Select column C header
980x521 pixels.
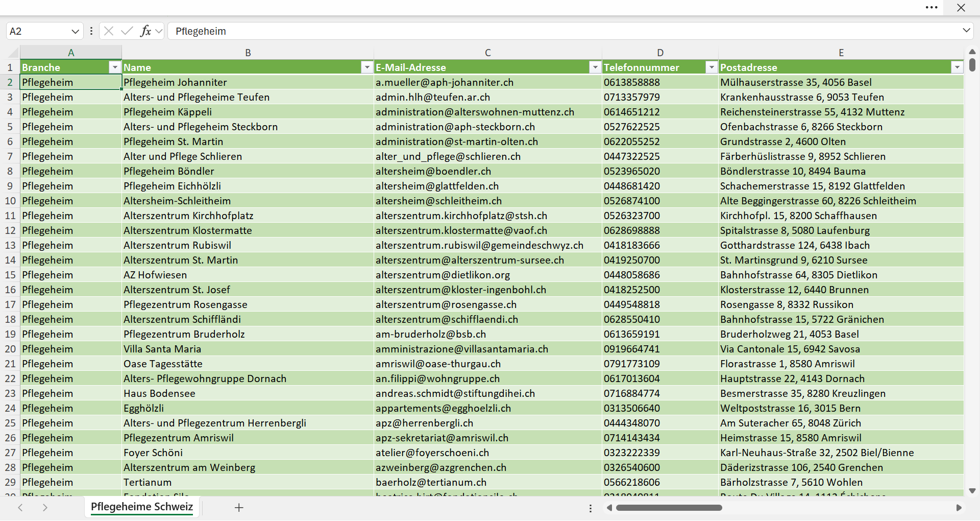pos(488,53)
